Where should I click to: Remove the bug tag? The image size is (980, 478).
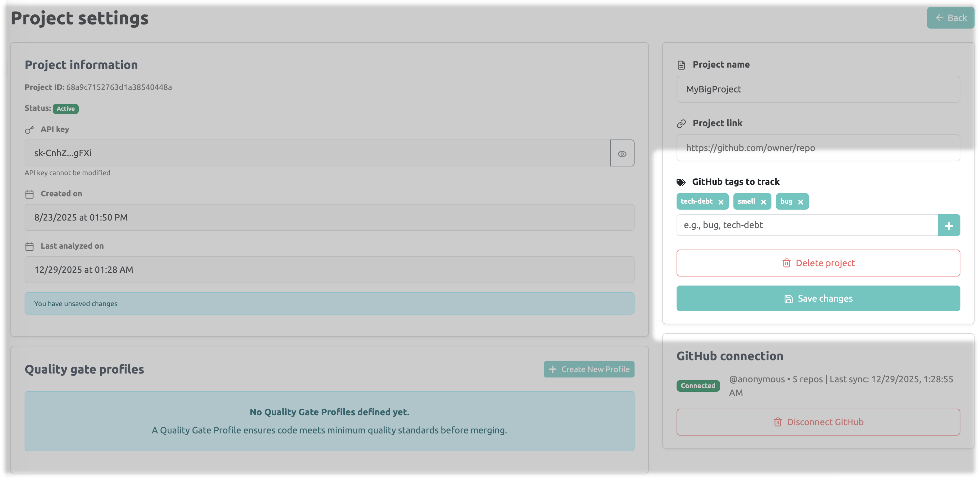801,202
